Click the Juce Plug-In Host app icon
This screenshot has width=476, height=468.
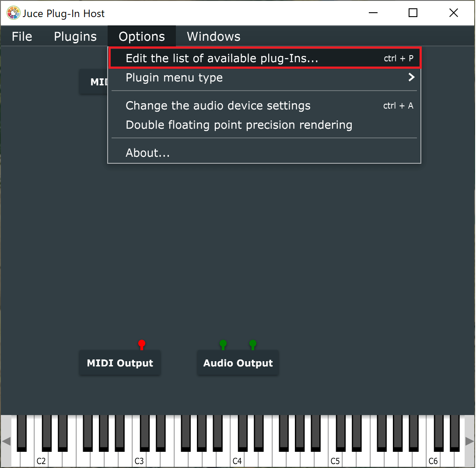[x=14, y=13]
